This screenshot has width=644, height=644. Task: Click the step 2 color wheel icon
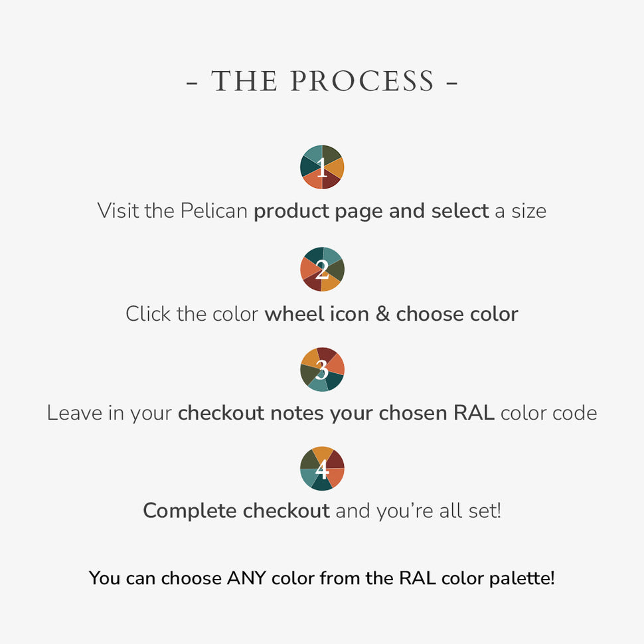click(x=322, y=269)
